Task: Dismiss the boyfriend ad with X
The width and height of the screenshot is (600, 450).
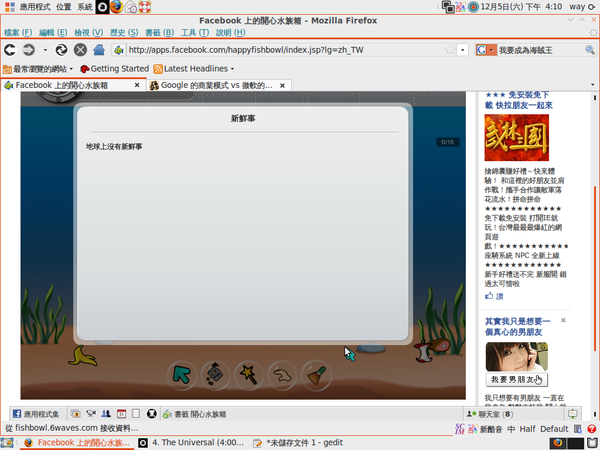Action: pyautogui.click(x=563, y=320)
